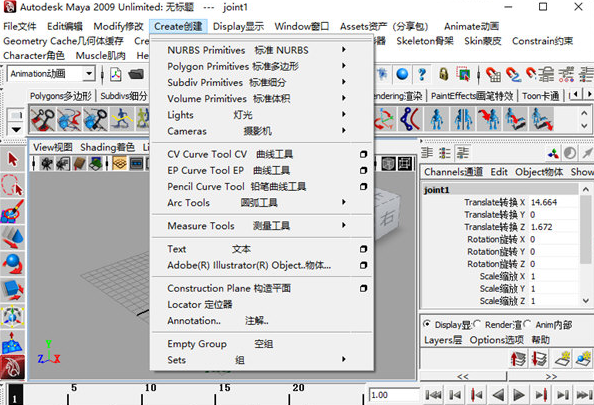Activate the Scale tool cube icon

click(x=13, y=290)
